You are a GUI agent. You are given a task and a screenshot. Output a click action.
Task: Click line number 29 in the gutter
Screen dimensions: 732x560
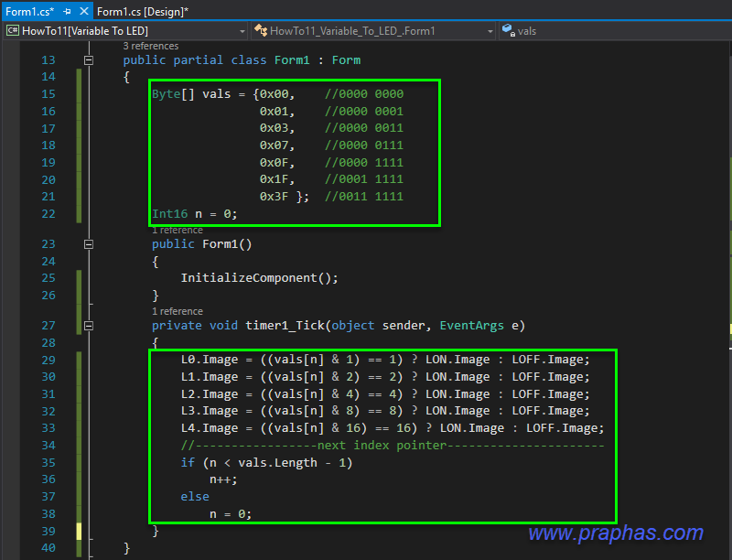[48, 360]
